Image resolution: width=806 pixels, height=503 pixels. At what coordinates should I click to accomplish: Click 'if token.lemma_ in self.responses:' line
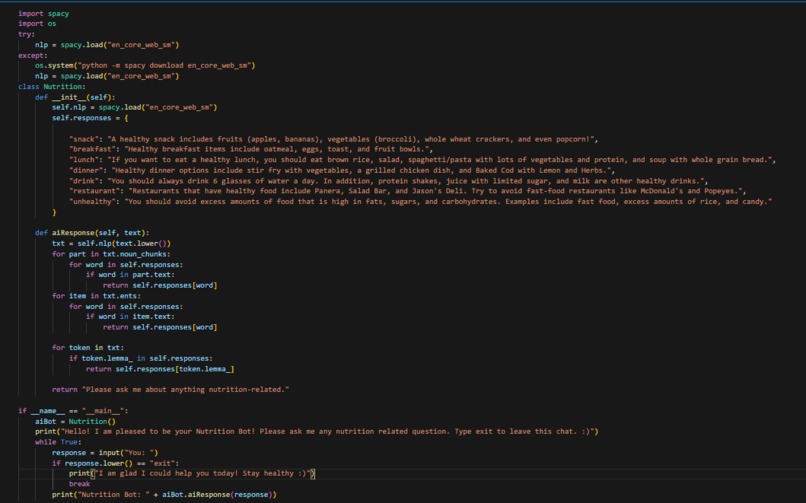tap(141, 358)
